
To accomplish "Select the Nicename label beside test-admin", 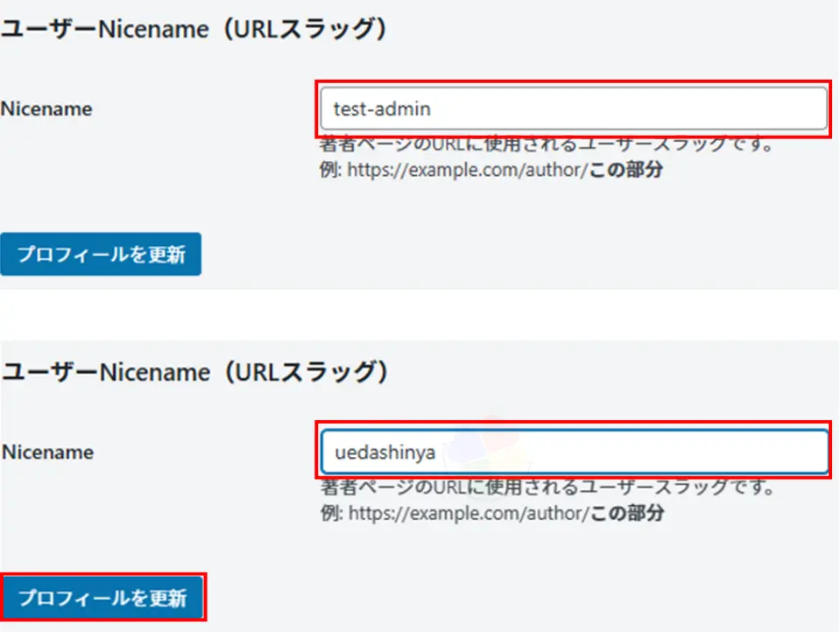I will [x=46, y=109].
